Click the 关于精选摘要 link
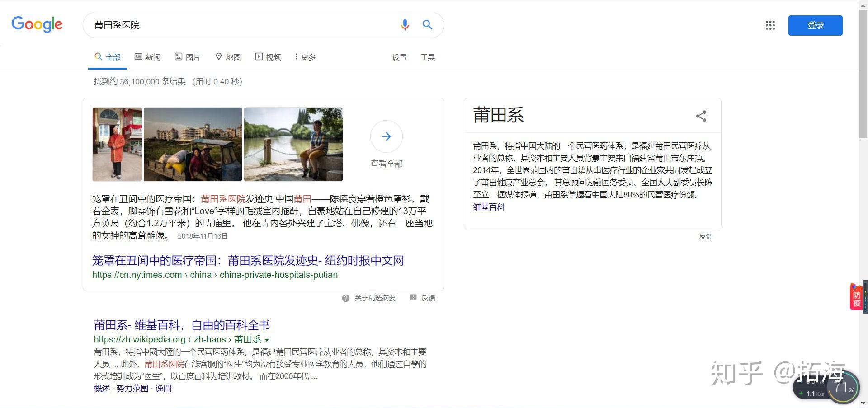The image size is (868, 408). (375, 298)
